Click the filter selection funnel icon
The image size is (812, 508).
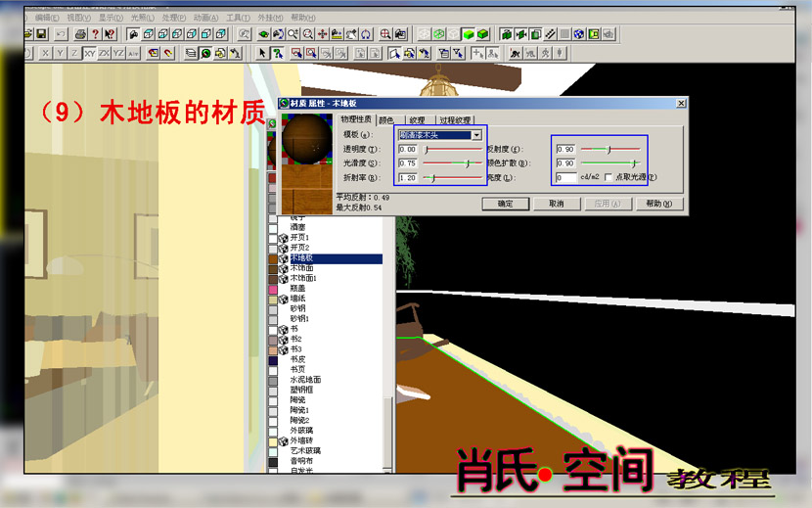pos(458,53)
